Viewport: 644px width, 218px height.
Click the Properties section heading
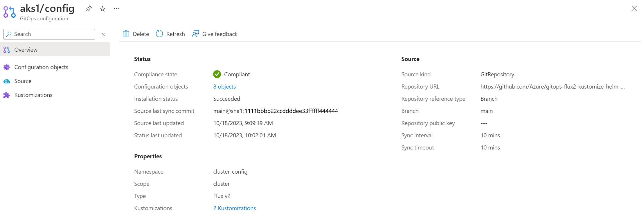(x=148, y=156)
